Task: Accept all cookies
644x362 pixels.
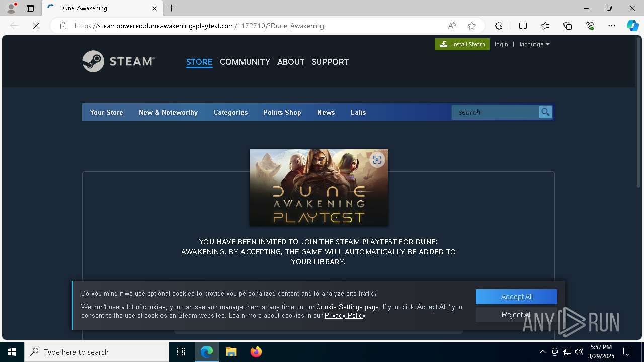Action: coord(517,297)
